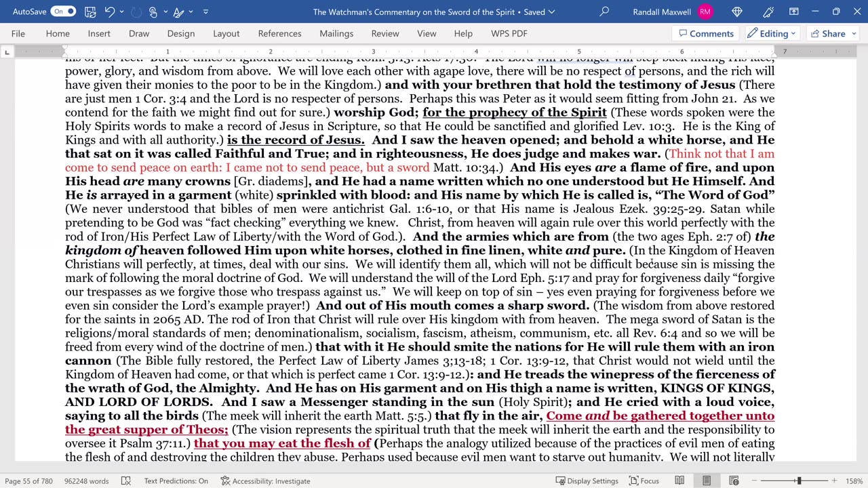Screen dimensions: 868x488
Task: Open the File tab
Action: tap(18, 33)
